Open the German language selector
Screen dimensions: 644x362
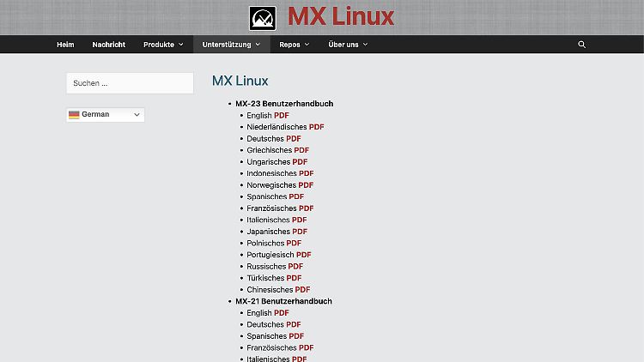coord(105,114)
